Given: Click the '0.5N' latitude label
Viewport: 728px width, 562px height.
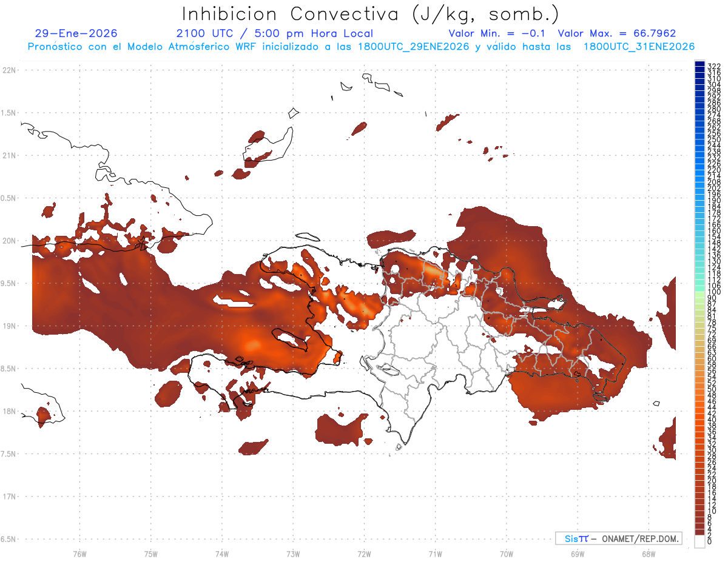Looking at the screenshot, I should 9,198.
